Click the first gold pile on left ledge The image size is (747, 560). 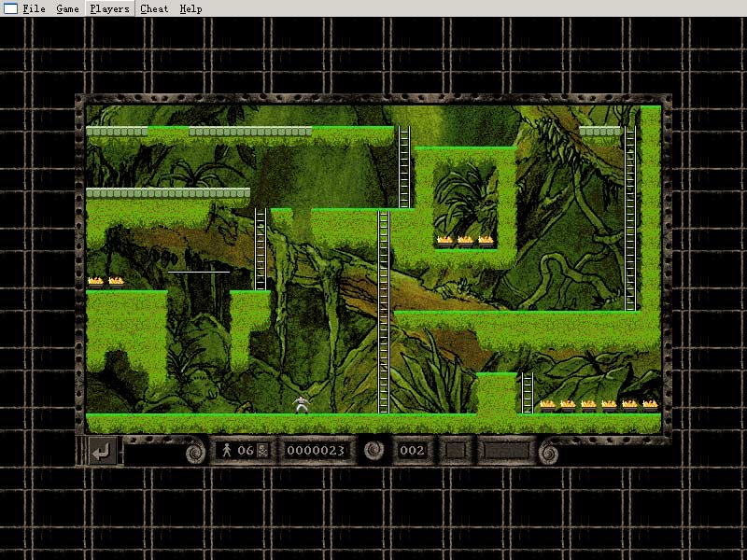pos(95,283)
